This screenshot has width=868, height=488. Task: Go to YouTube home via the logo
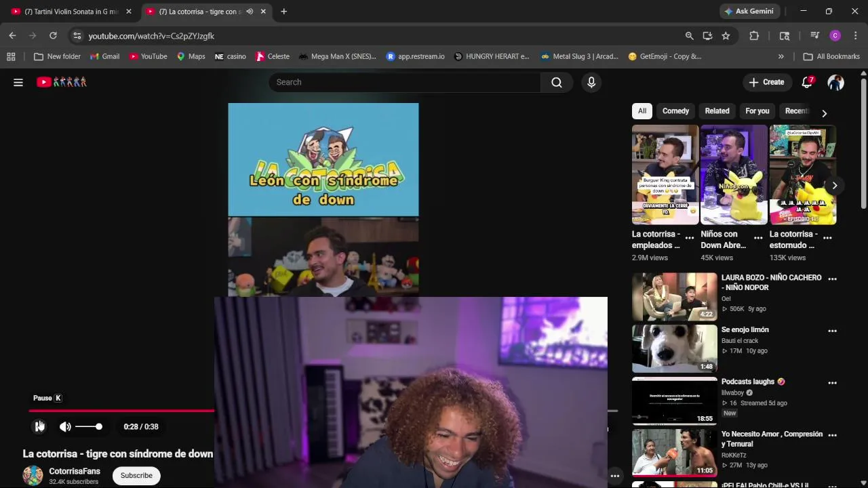62,82
